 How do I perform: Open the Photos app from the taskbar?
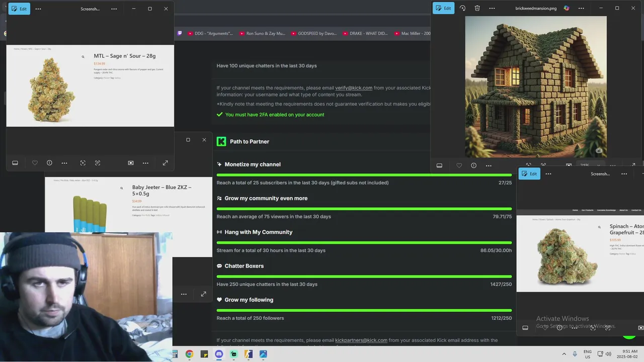(x=263, y=354)
